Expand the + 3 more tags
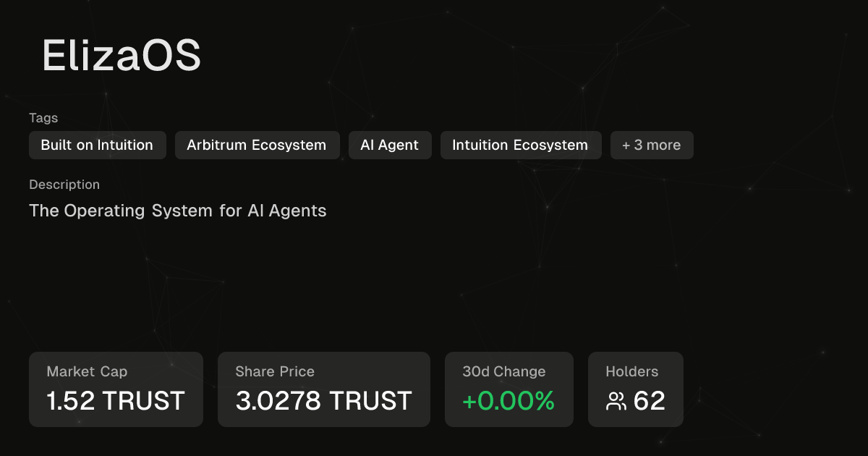Image resolution: width=868 pixels, height=456 pixels. pos(652,145)
